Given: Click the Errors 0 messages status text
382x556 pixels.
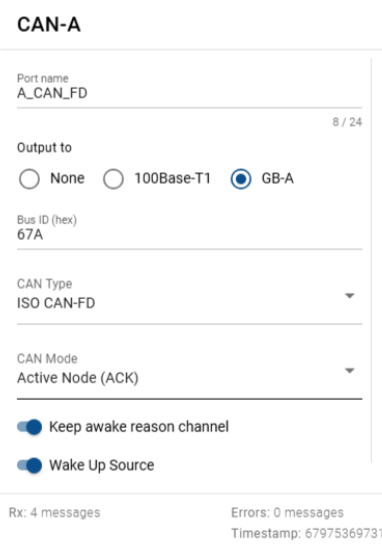Looking at the screenshot, I should [x=287, y=513].
